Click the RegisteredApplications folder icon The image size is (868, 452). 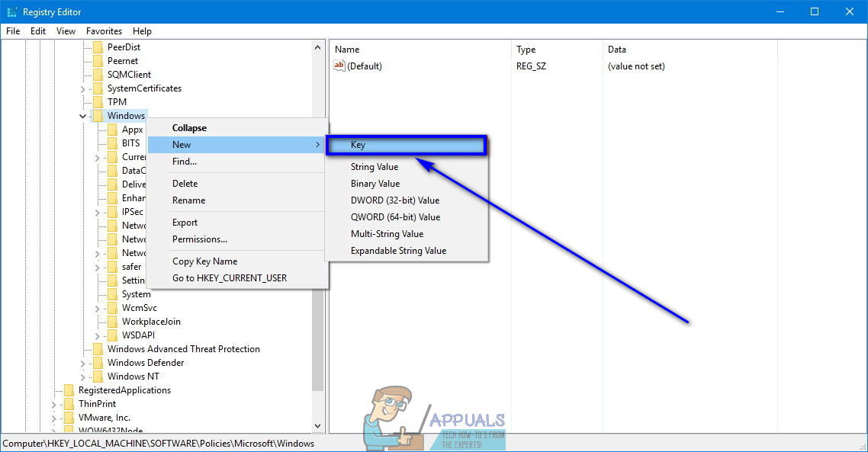[69, 390]
